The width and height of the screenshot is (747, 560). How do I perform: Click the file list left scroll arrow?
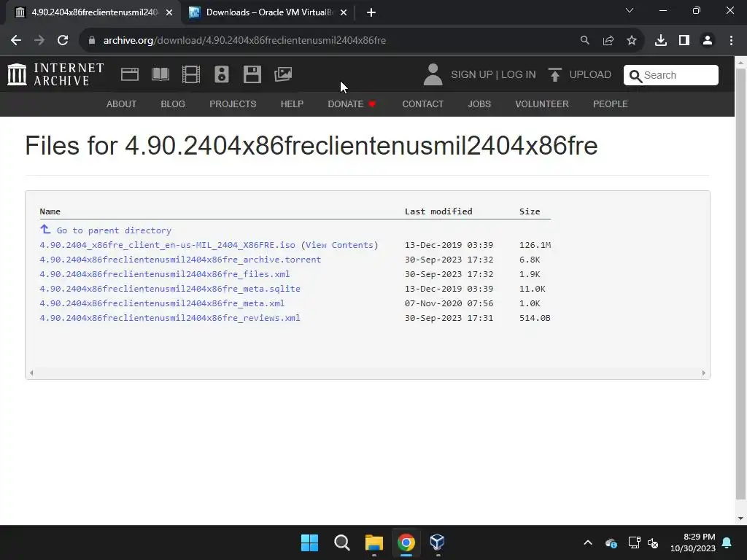pyautogui.click(x=31, y=373)
